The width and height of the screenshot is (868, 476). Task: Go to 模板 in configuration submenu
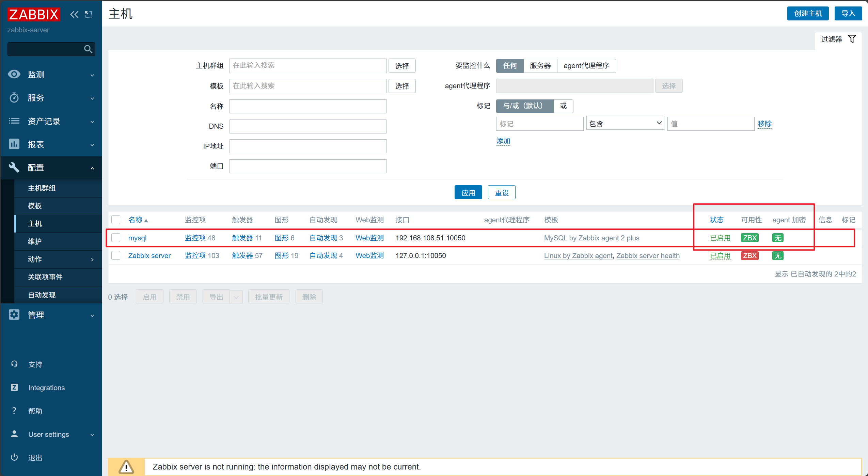35,206
